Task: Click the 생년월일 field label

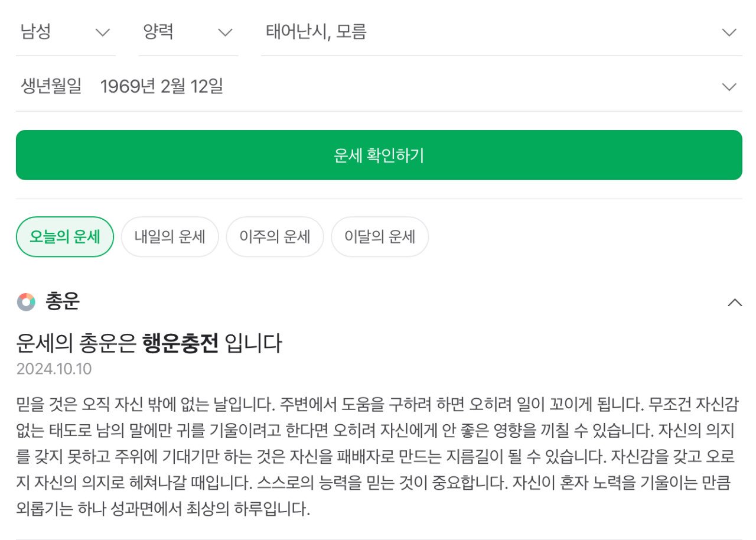Action: [51, 87]
